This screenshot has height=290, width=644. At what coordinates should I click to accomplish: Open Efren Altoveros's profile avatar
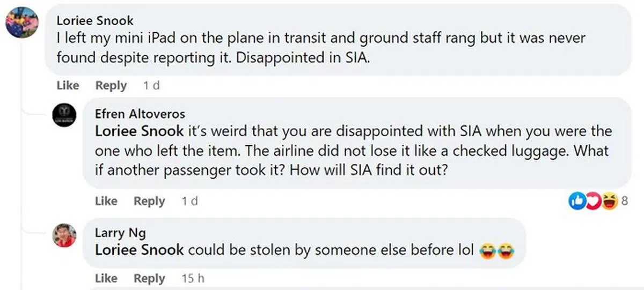tap(64, 115)
